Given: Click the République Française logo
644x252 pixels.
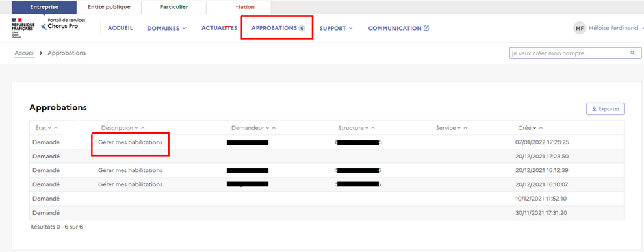Looking at the screenshot, I should (x=23, y=28).
